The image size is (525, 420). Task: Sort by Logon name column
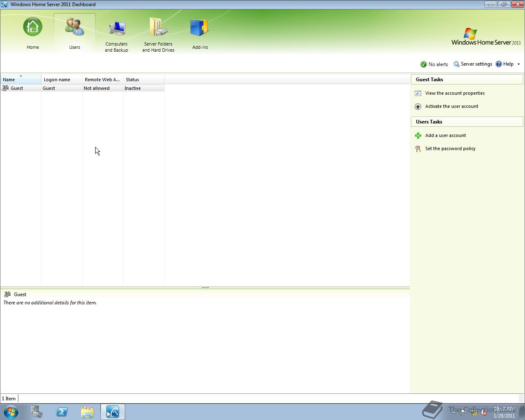pyautogui.click(x=62, y=80)
